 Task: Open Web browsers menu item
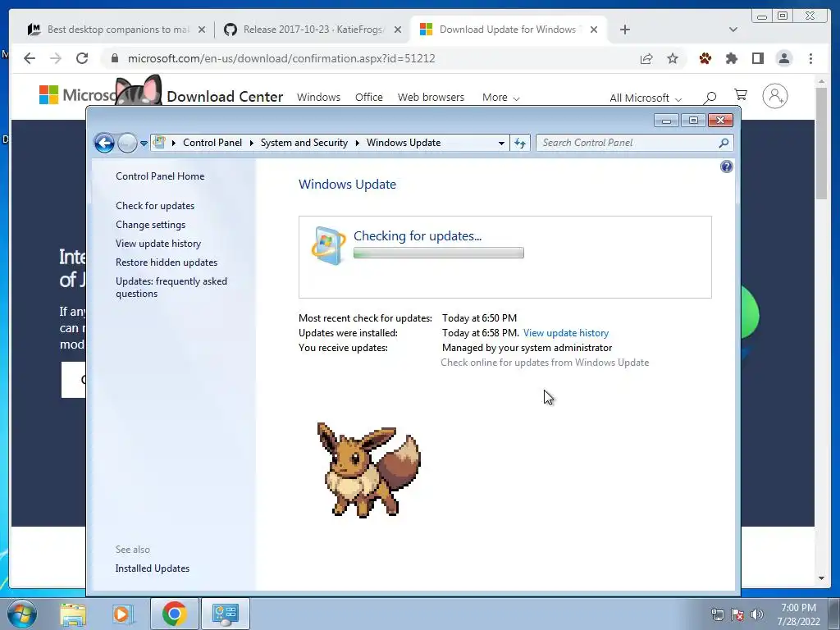click(431, 97)
